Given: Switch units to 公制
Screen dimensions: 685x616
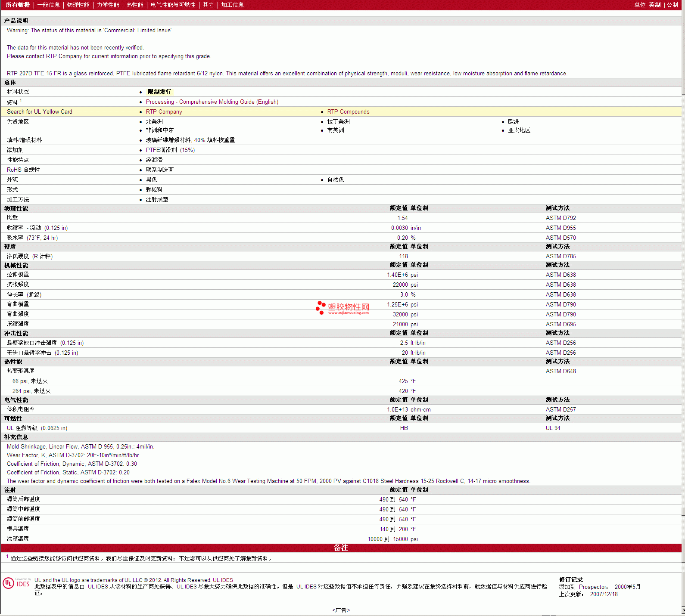Looking at the screenshot, I should (x=673, y=5).
